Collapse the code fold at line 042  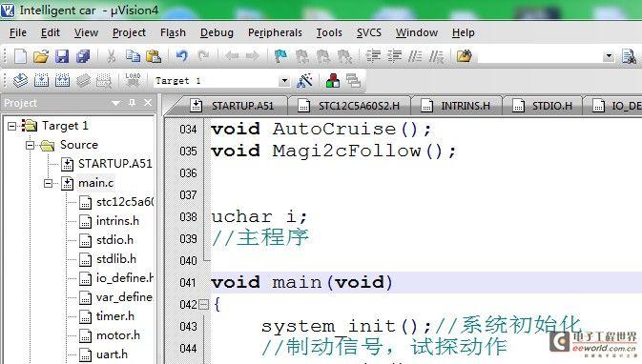coord(203,304)
